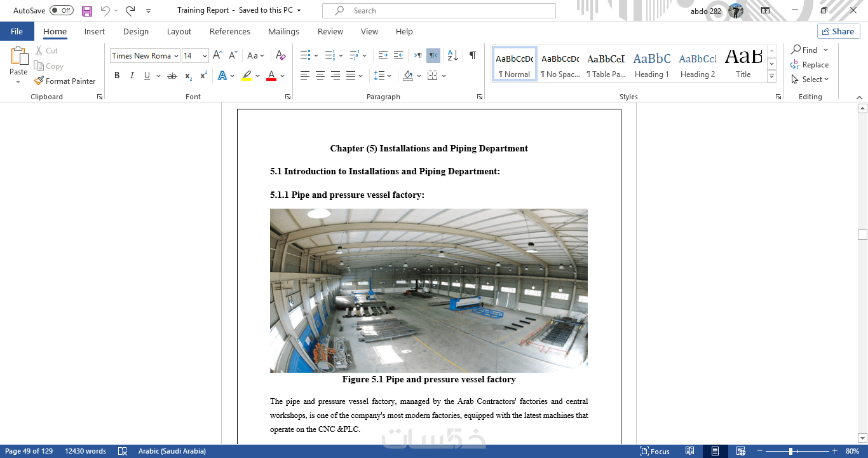Toggle Show/Hide paragraph marks
This screenshot has height=458, width=868.
[x=473, y=56]
